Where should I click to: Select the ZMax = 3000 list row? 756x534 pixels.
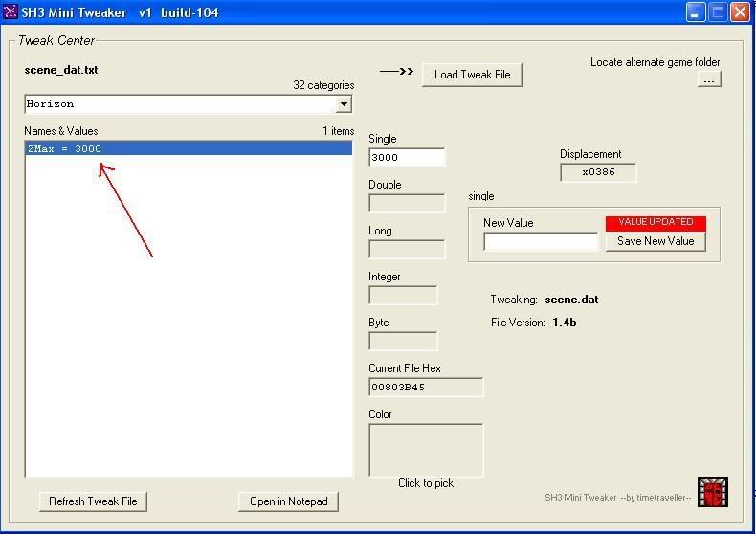click(x=189, y=149)
